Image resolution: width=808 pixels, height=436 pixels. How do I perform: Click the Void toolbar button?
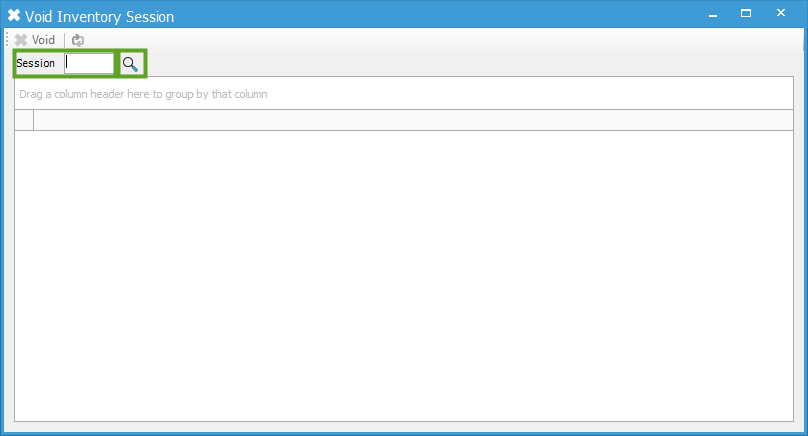point(35,40)
